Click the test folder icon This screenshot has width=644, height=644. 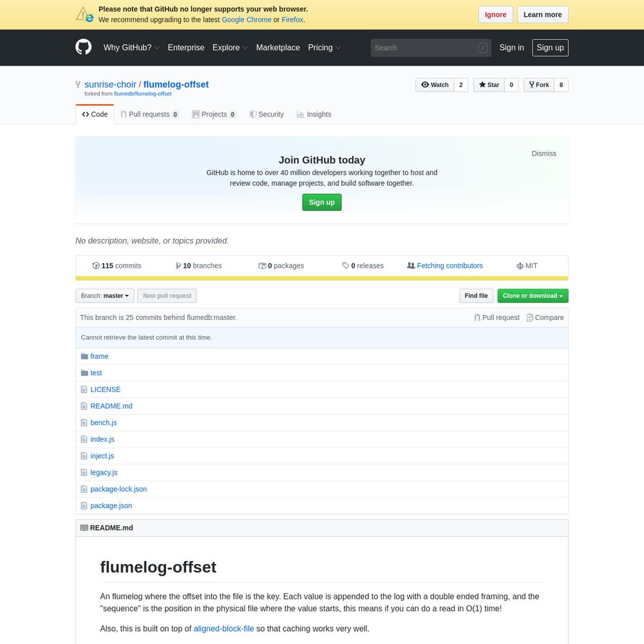tap(84, 373)
